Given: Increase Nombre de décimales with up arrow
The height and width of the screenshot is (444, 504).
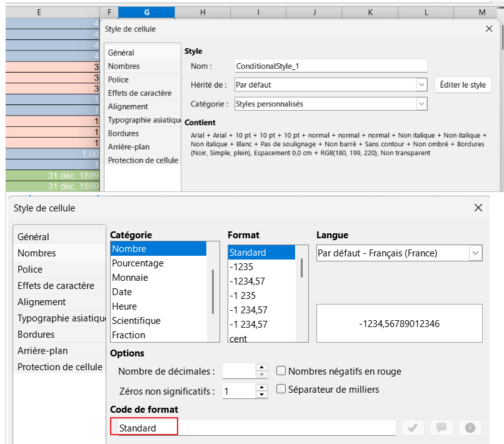Looking at the screenshot, I should point(262,368).
